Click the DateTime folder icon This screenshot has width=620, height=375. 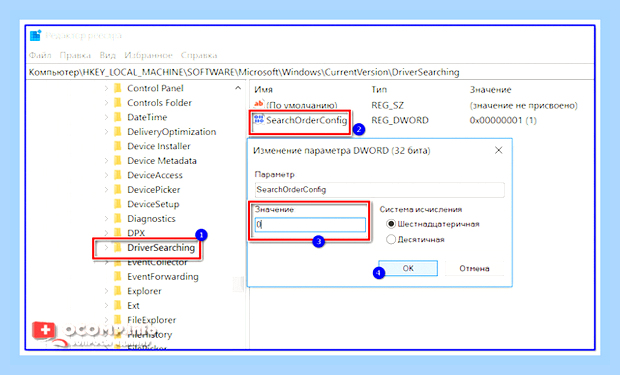(x=117, y=117)
